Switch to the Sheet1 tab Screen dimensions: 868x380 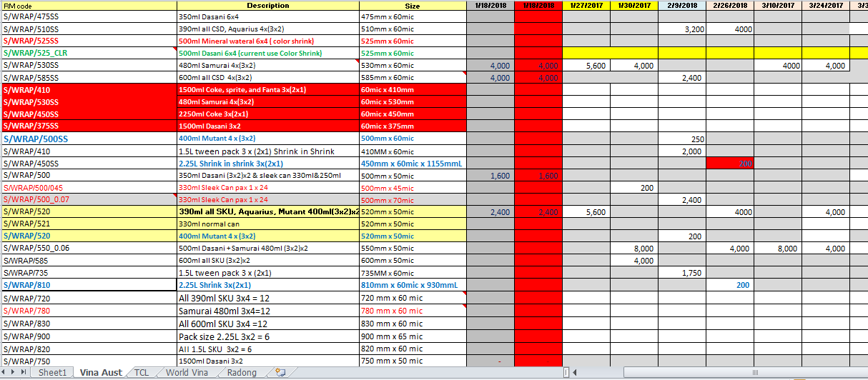(x=52, y=372)
